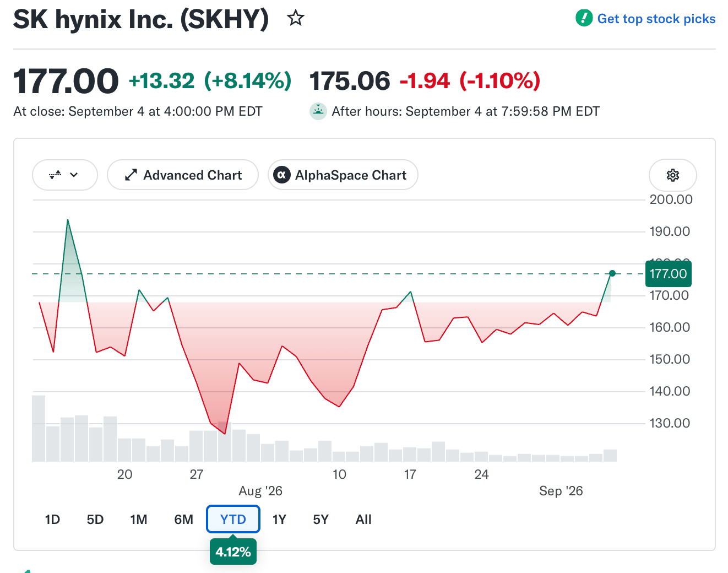Click the x-axis date label 10

coord(339,474)
